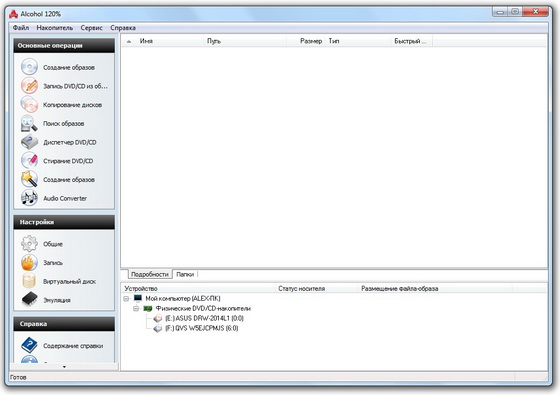Viewport: 560px width, 395px height.
Task: Sort image list by Размер column
Action: [306, 41]
